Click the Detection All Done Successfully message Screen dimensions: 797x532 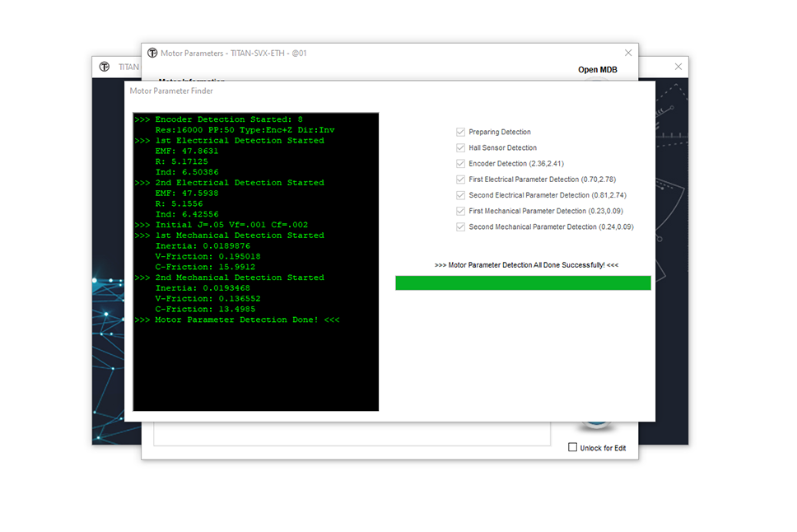click(526, 265)
